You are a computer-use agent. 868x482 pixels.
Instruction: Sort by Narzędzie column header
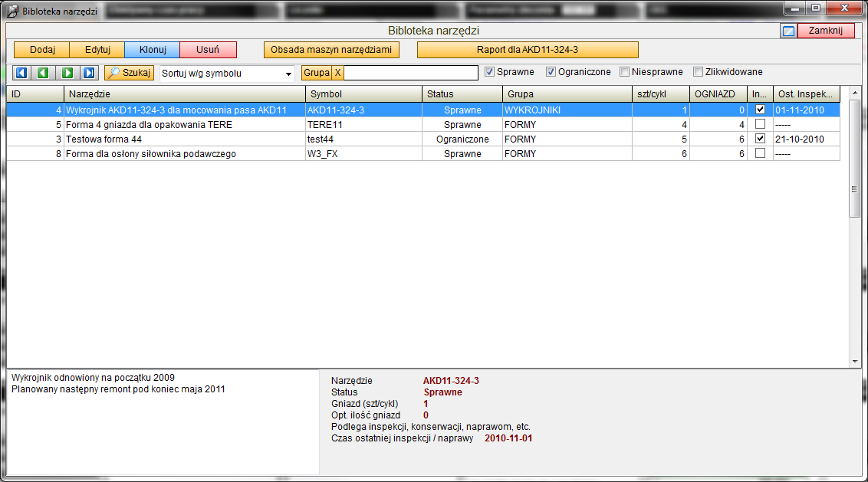pyautogui.click(x=185, y=94)
